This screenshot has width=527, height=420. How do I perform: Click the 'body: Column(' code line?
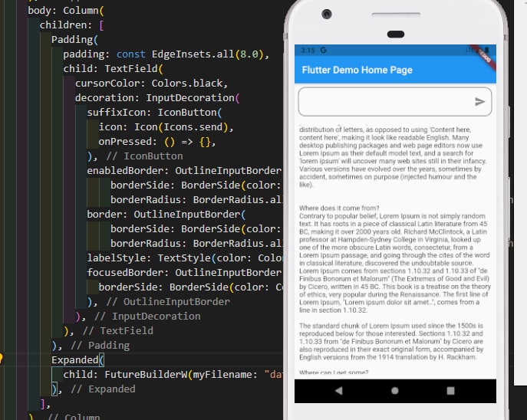tap(66, 11)
